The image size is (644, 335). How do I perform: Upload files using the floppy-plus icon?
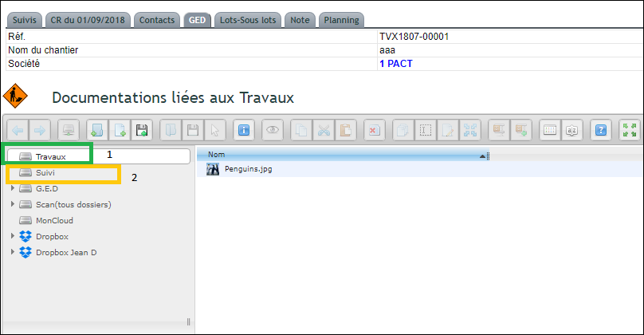(142, 131)
